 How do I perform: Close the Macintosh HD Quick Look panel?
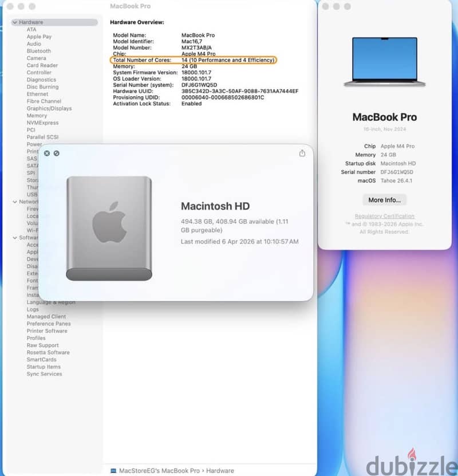click(47, 154)
